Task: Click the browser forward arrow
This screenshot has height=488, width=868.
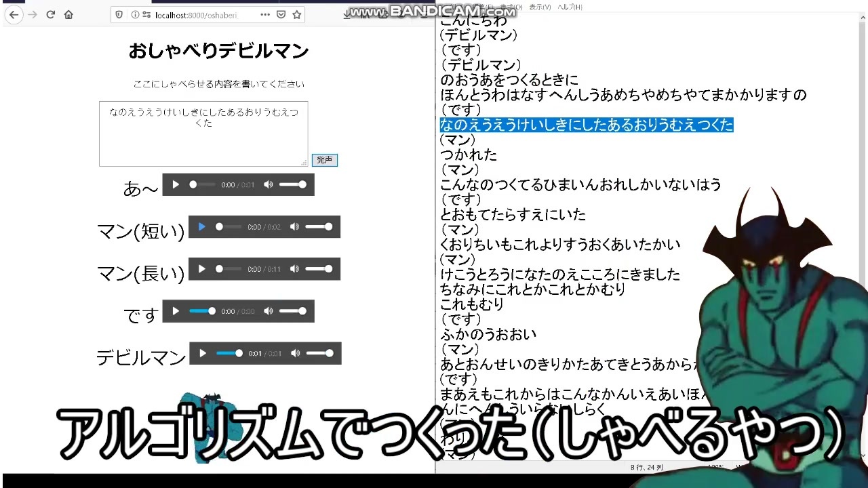Action: [32, 14]
